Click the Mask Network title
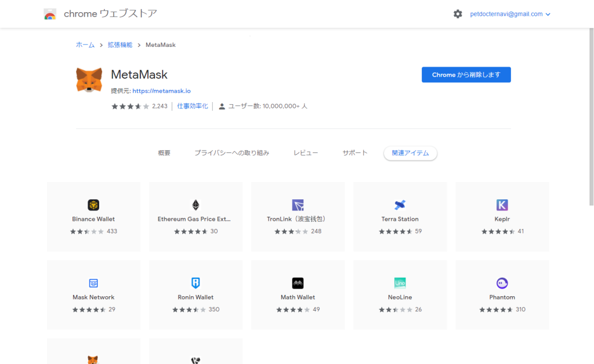 pos(93,297)
